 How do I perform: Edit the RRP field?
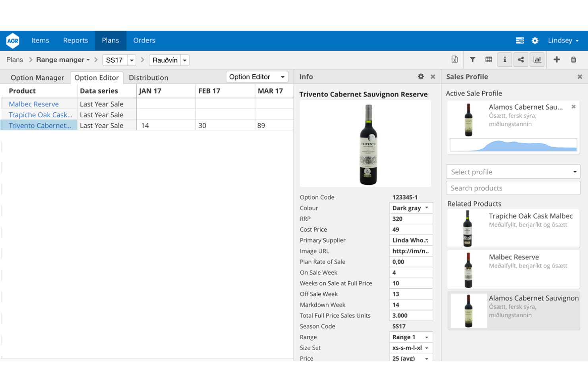pyautogui.click(x=410, y=218)
